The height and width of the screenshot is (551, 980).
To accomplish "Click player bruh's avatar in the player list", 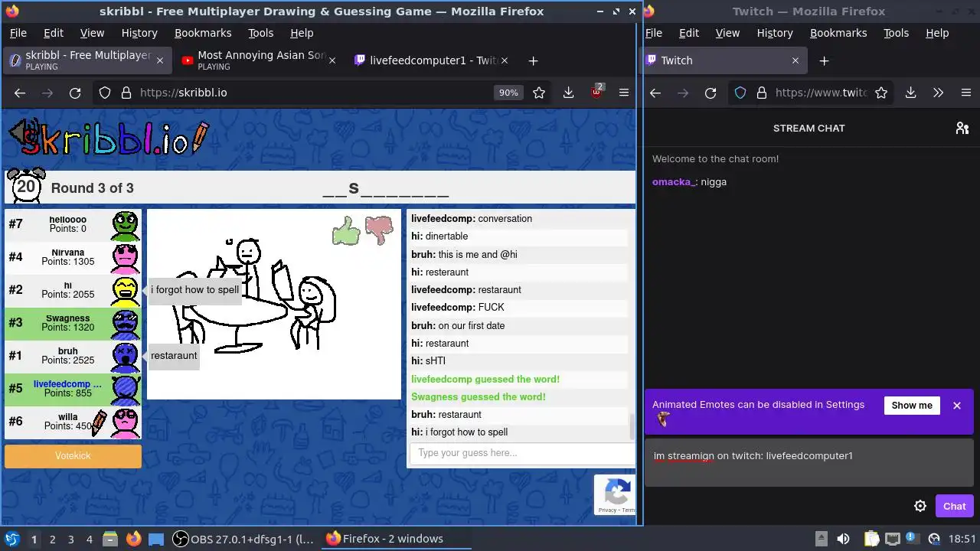I will coord(126,357).
